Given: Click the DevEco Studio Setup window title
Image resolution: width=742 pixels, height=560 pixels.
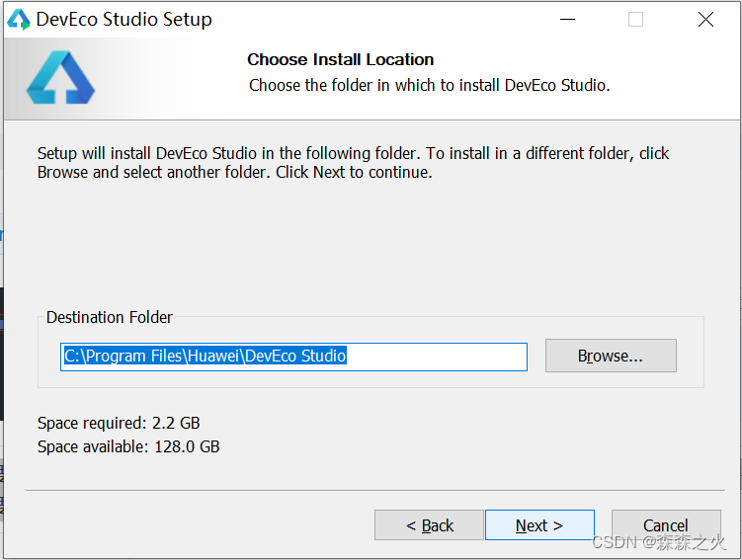Looking at the screenshot, I should pos(124,20).
